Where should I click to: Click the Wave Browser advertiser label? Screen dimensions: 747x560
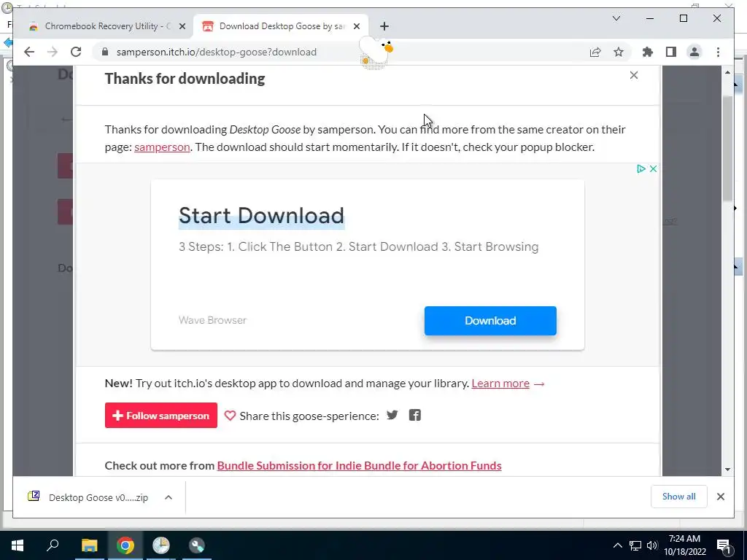point(212,320)
